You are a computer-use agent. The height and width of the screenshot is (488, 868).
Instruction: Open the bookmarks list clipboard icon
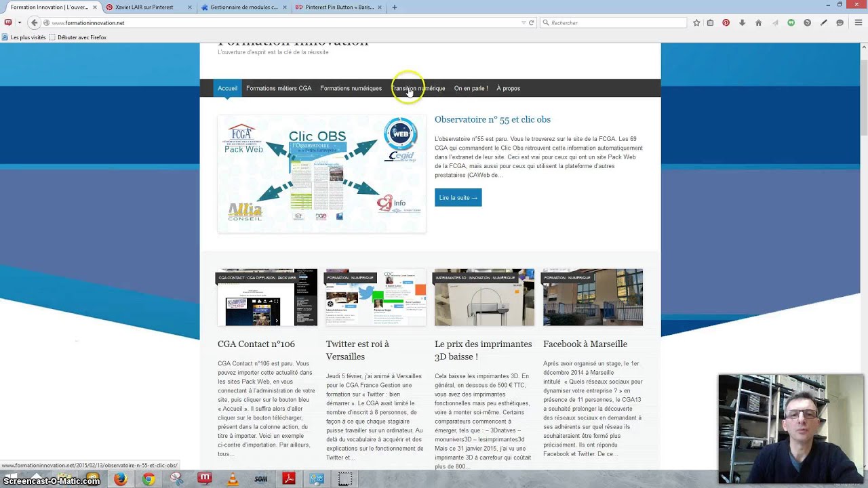(x=710, y=23)
